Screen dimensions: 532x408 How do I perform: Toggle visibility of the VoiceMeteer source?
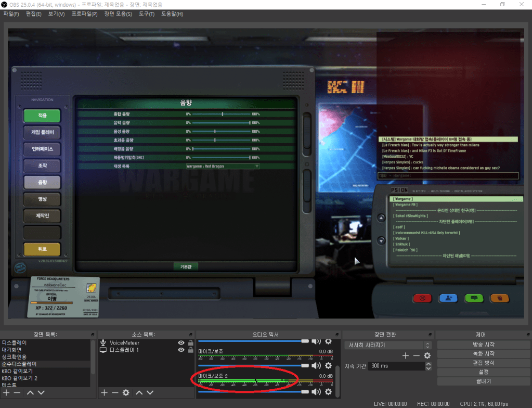click(x=181, y=343)
